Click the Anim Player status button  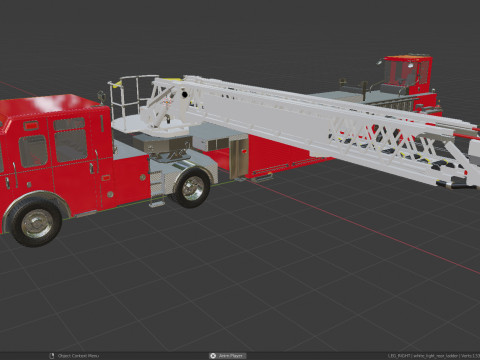[228, 356]
